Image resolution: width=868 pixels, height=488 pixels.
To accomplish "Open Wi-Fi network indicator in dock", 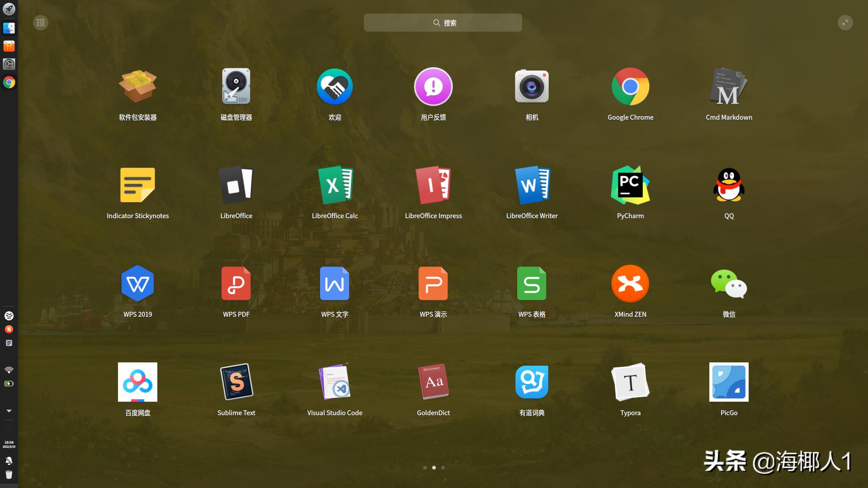I will pos(9,370).
